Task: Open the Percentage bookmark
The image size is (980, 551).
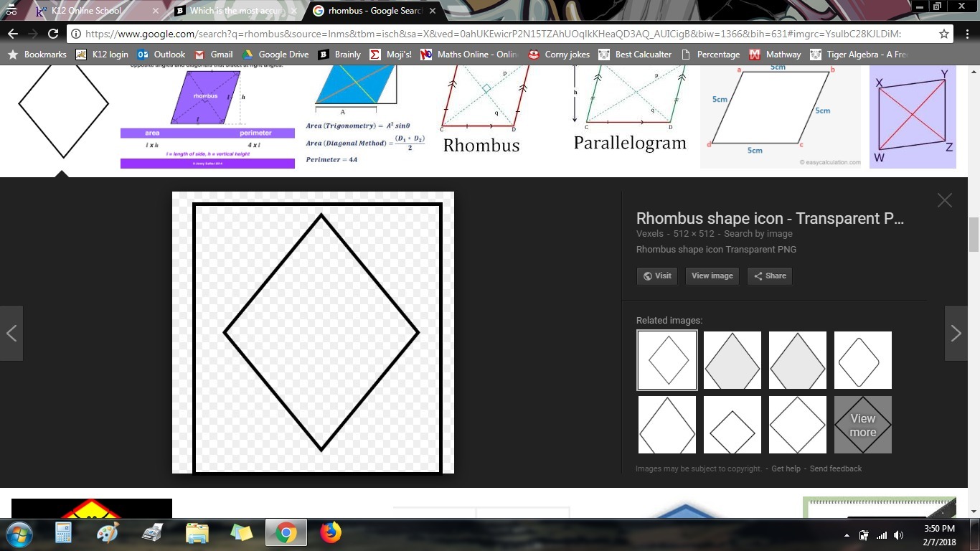Action: click(710, 55)
